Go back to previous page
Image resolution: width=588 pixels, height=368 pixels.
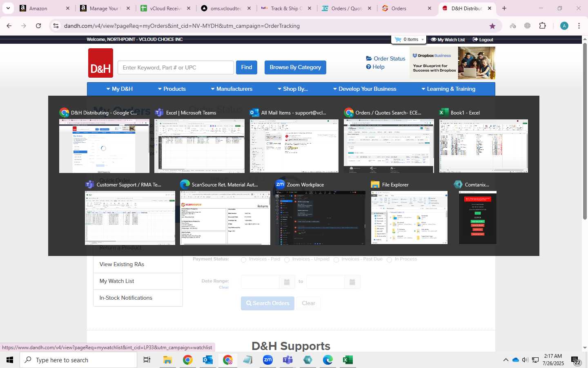(x=9, y=26)
